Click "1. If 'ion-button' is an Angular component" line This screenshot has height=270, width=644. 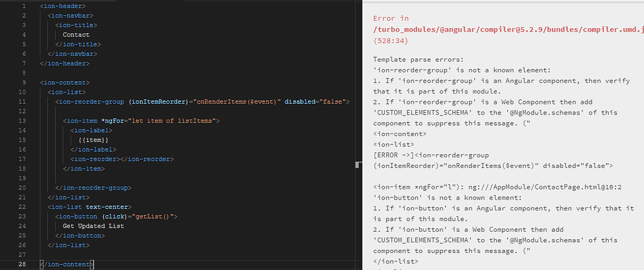(x=504, y=208)
